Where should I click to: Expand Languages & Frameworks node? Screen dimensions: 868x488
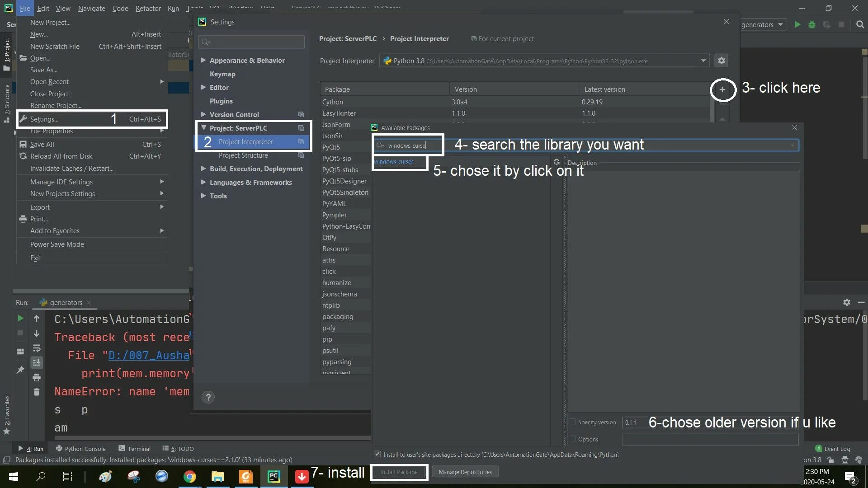203,182
